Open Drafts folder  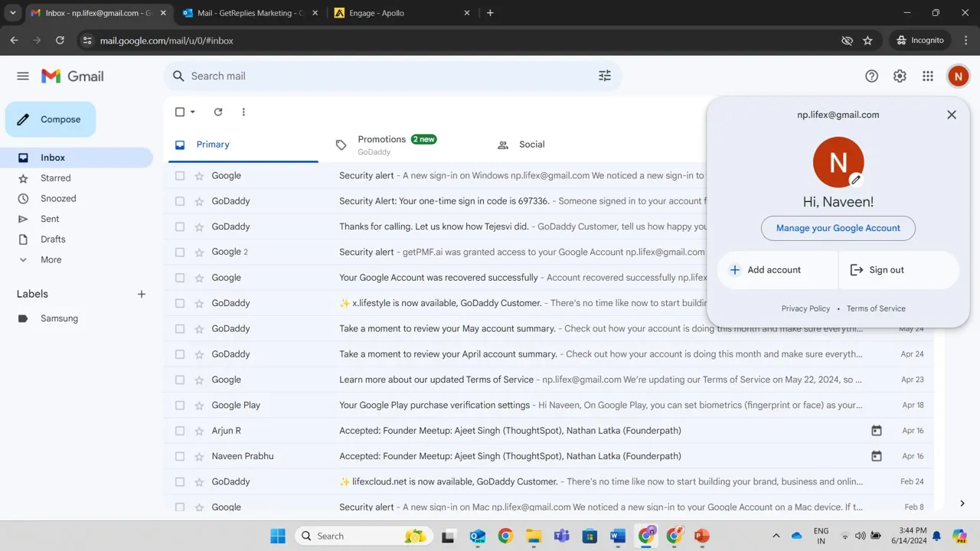[53, 239]
